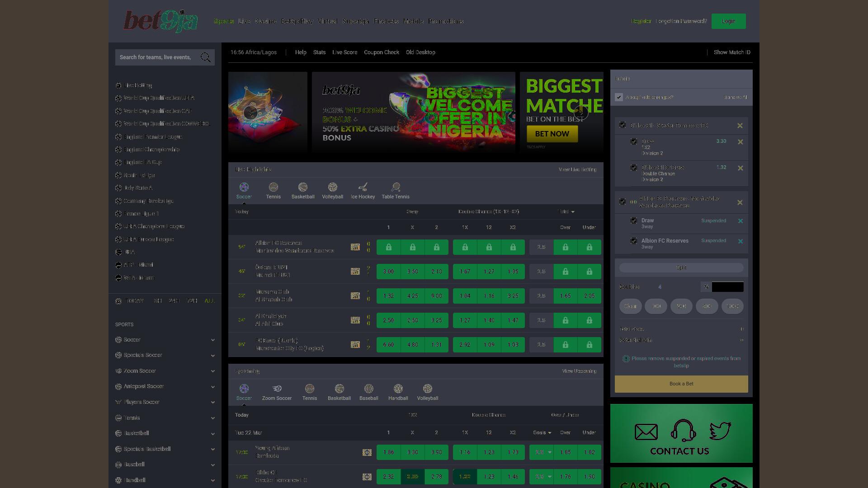
Task: Click the Twitter bird icon in Contact Us
Action: [x=720, y=431]
